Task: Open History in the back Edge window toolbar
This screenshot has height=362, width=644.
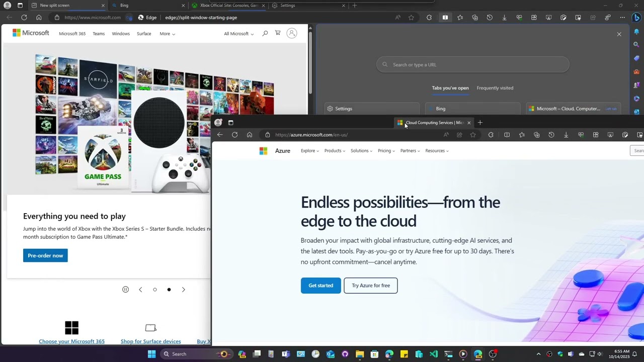Action: [490, 18]
